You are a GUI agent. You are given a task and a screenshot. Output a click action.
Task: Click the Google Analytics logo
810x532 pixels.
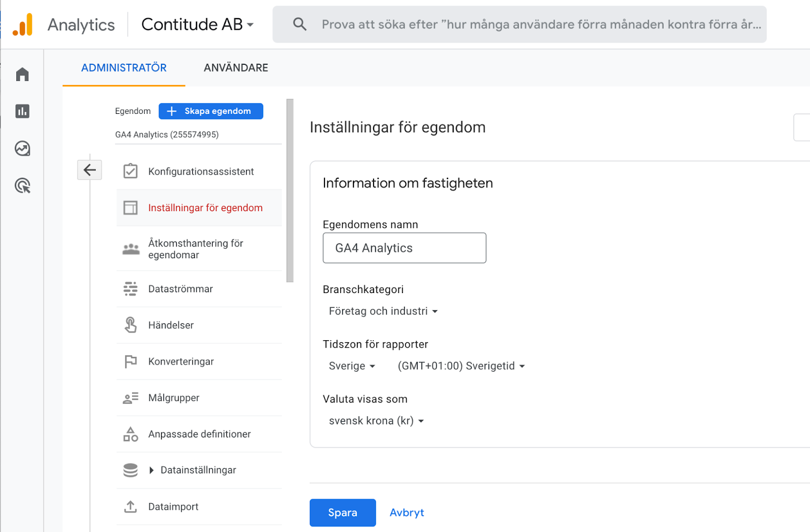pos(23,24)
